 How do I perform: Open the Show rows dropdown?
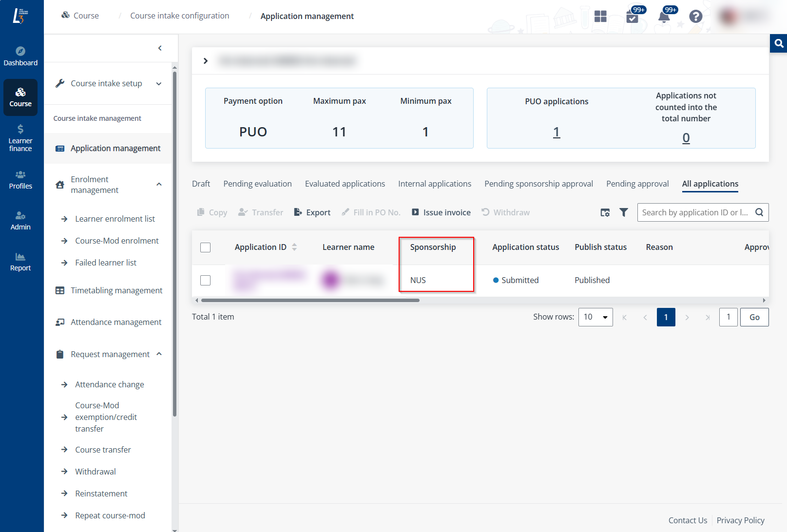click(595, 317)
